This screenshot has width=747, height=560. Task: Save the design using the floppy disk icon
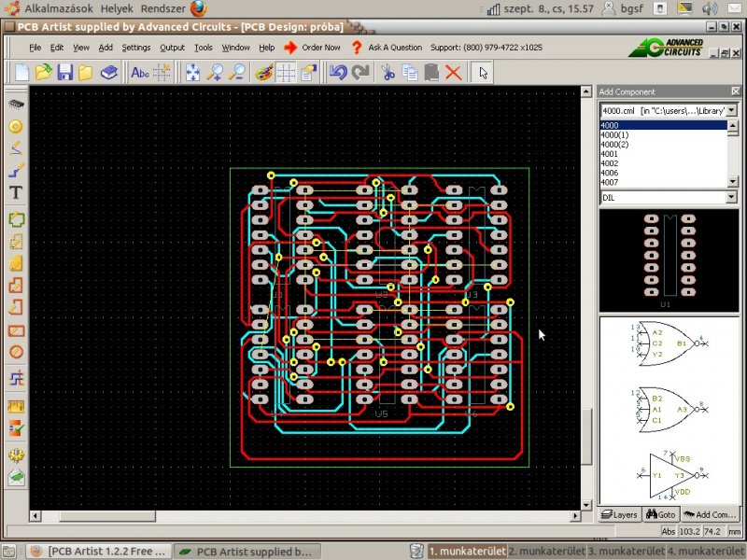(64, 73)
